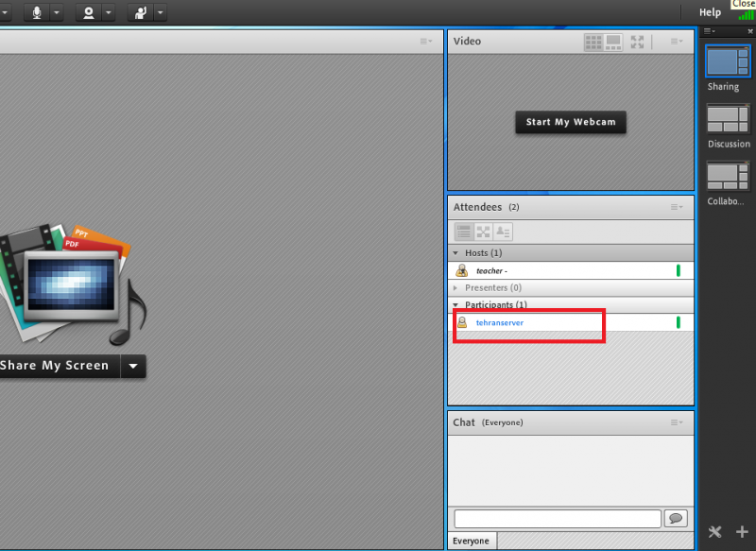Open the Video pod options menu
The image size is (756, 551).
(677, 42)
